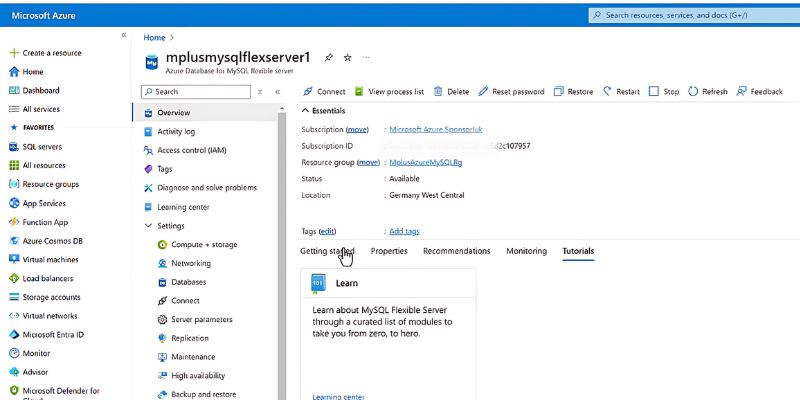Click Reset password in the toolbar
Viewport: 800px width, 400px height.
pos(511,92)
